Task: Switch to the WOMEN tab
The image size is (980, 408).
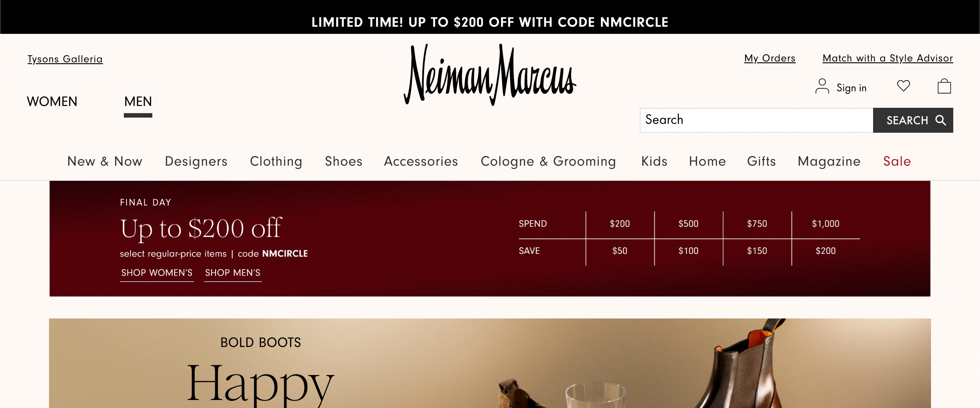Action: coord(52,102)
